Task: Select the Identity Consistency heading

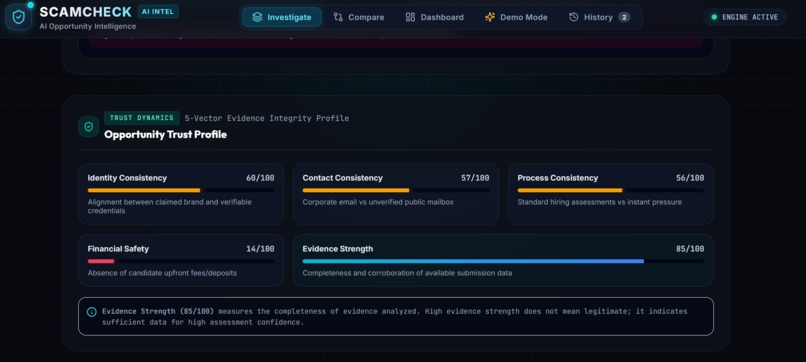Action: pyautogui.click(x=127, y=178)
